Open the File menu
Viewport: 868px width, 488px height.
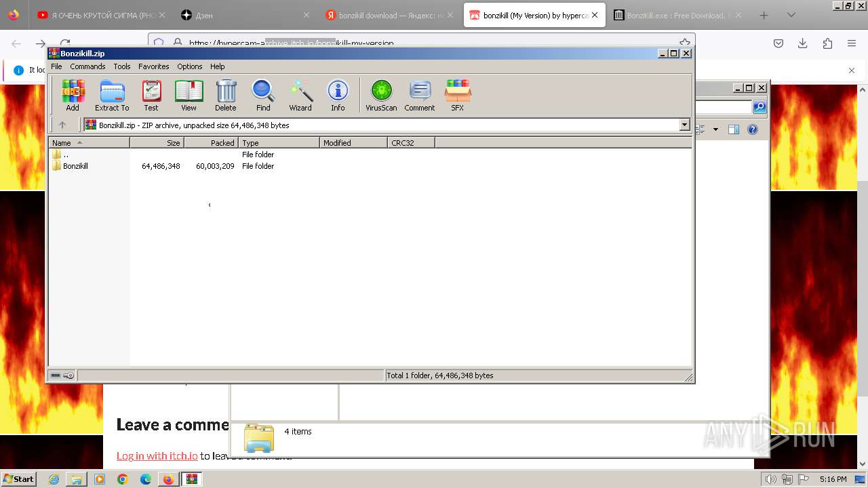[56, 66]
